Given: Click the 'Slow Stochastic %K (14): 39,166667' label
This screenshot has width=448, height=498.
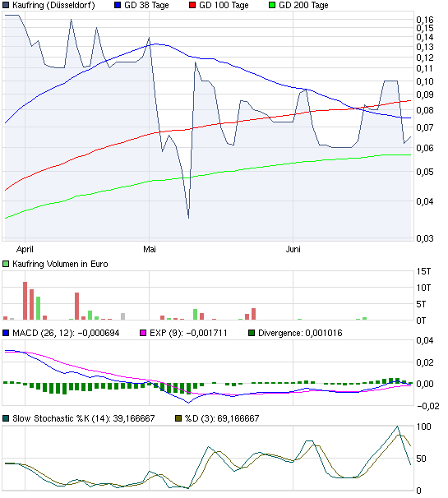Looking at the screenshot, I should point(84,418).
